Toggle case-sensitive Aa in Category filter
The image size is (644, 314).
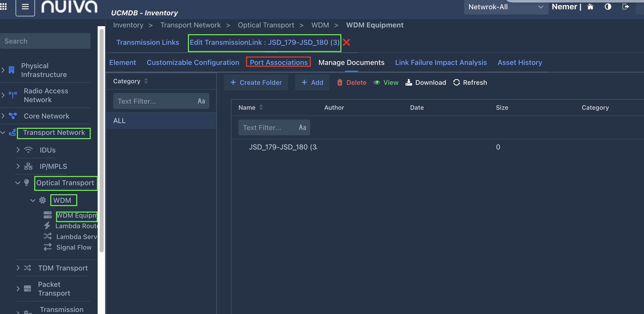pos(201,101)
